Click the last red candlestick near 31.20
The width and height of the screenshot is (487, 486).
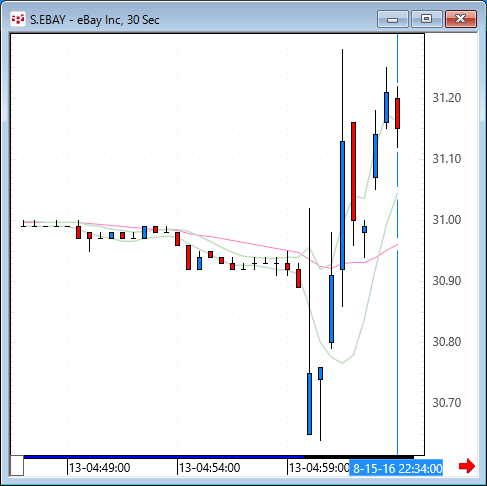point(397,113)
